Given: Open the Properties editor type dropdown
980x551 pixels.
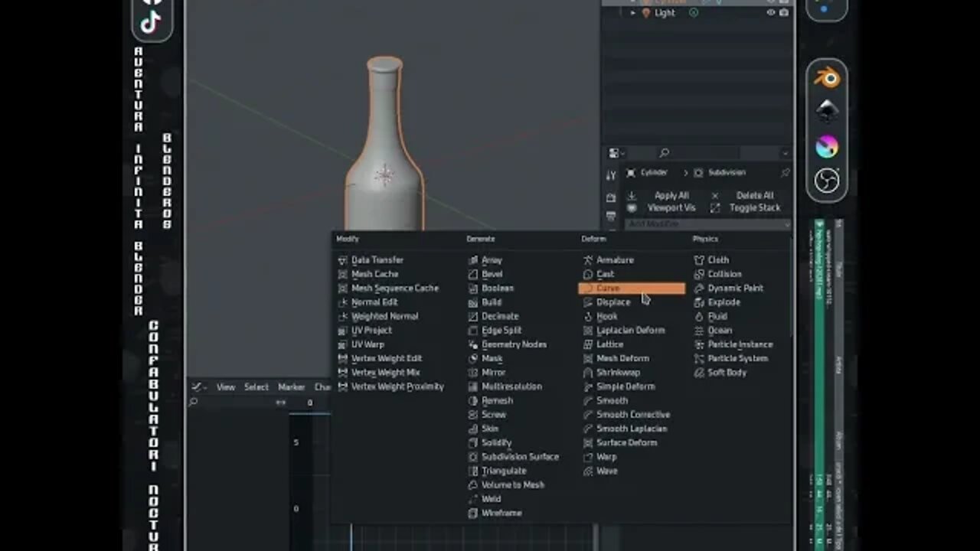Looking at the screenshot, I should click(x=616, y=154).
